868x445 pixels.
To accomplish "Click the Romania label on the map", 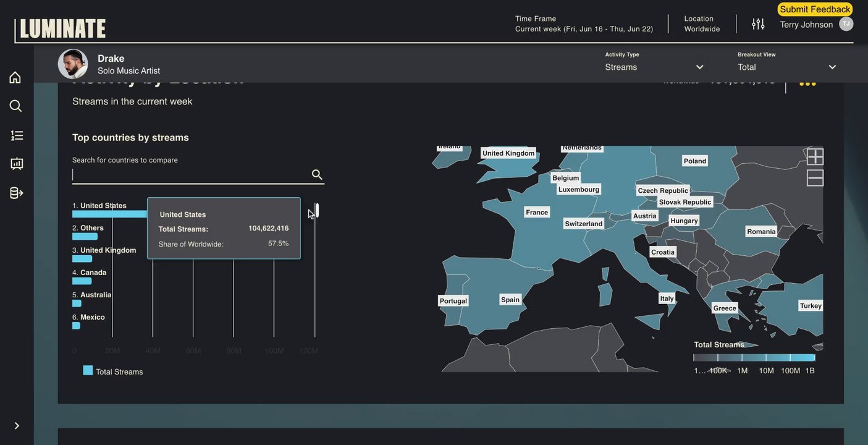I will point(761,232).
